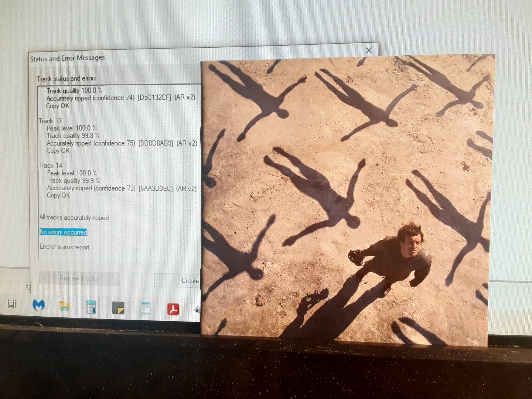The image size is (532, 399).
Task: Select the highlighted "No errors occurred" line
Action: (63, 232)
